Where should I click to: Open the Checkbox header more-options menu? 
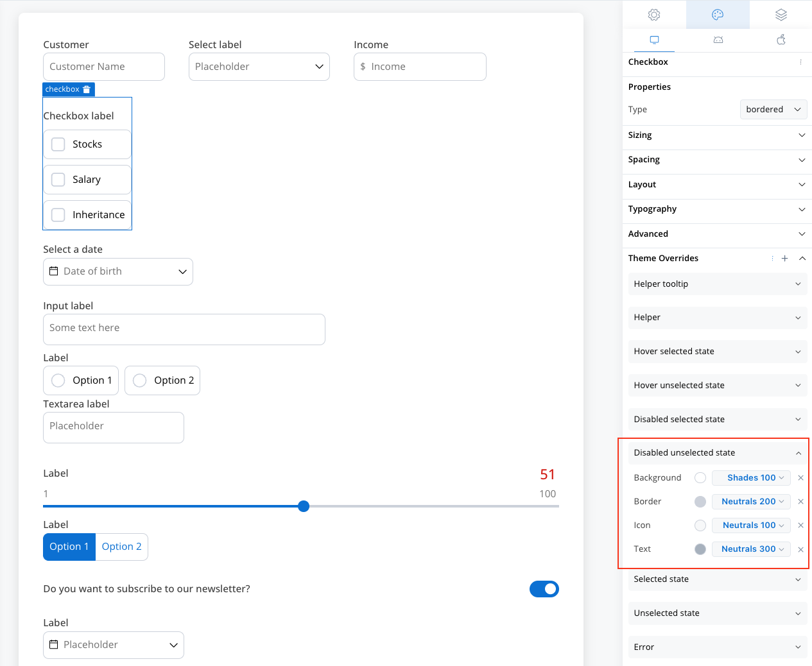tap(800, 62)
